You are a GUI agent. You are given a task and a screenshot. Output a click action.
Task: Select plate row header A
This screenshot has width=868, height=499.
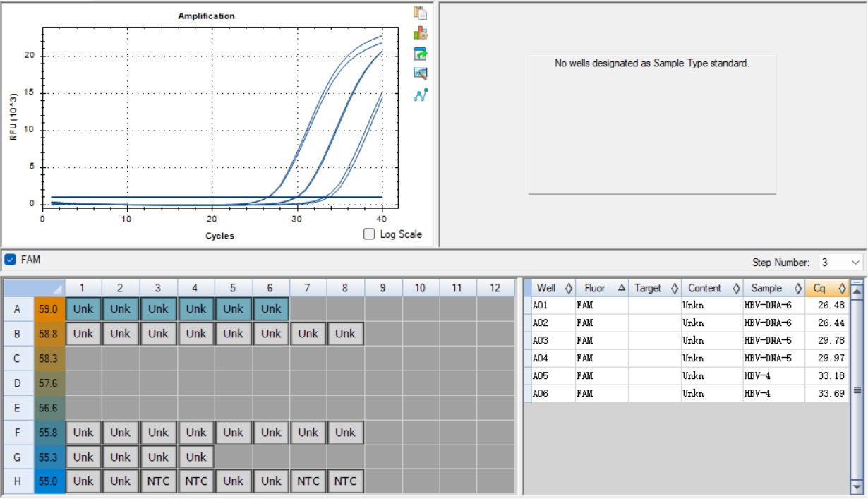click(x=18, y=309)
